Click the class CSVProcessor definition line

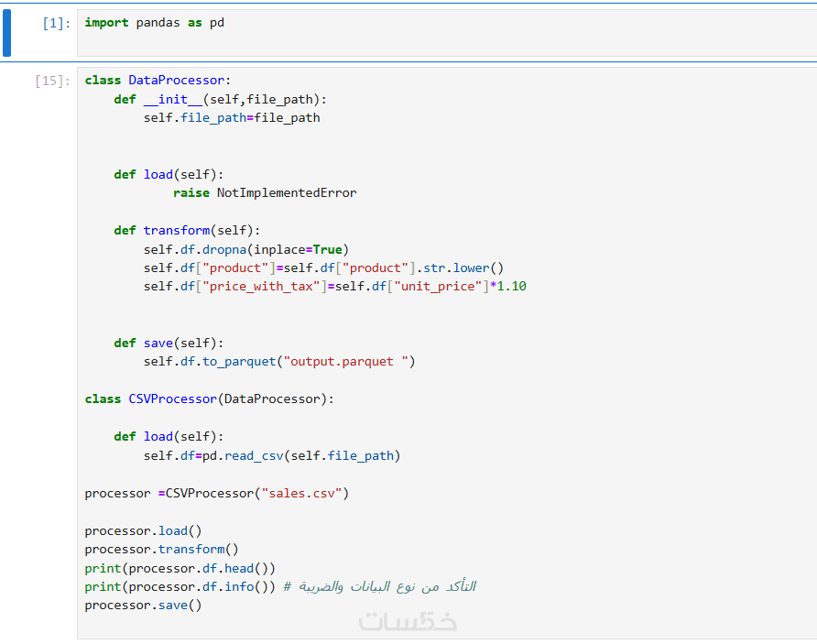pyautogui.click(x=210, y=399)
